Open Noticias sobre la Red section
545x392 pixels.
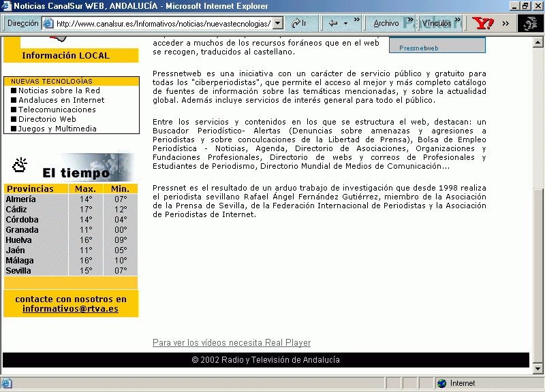59,91
